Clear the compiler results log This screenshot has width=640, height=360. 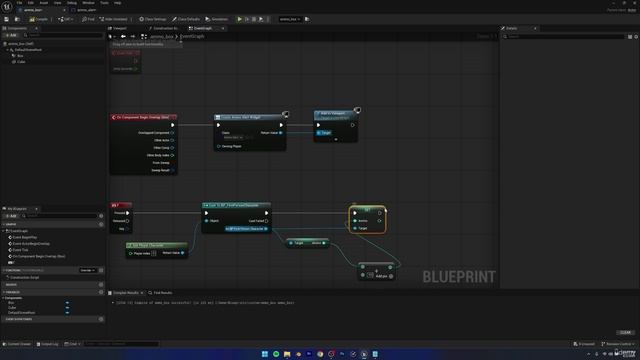click(626, 332)
